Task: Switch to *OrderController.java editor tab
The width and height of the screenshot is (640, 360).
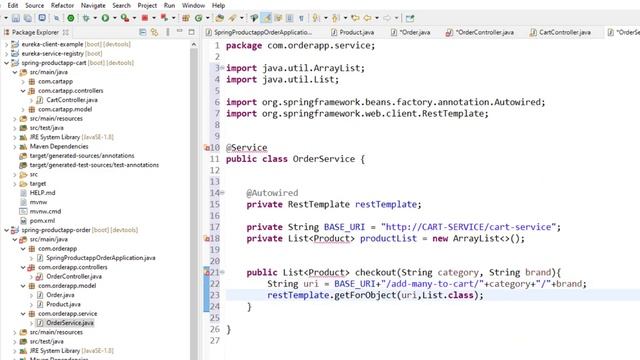Action: pyautogui.click(x=480, y=32)
